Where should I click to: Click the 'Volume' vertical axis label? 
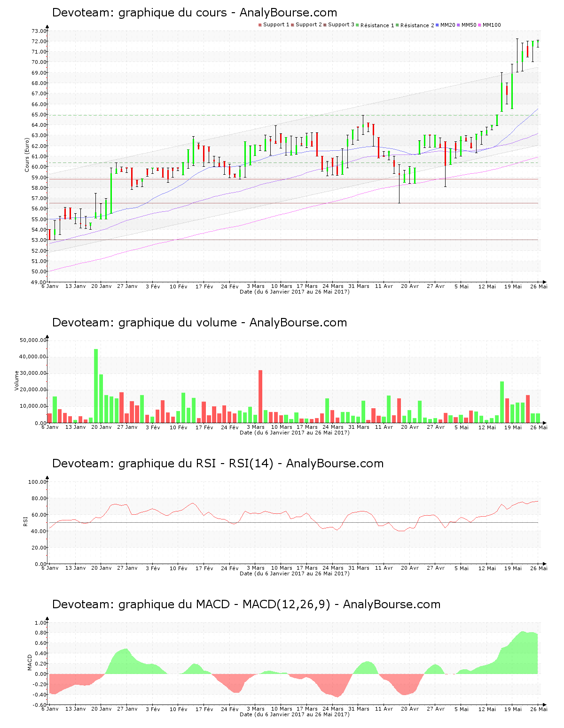point(17,380)
